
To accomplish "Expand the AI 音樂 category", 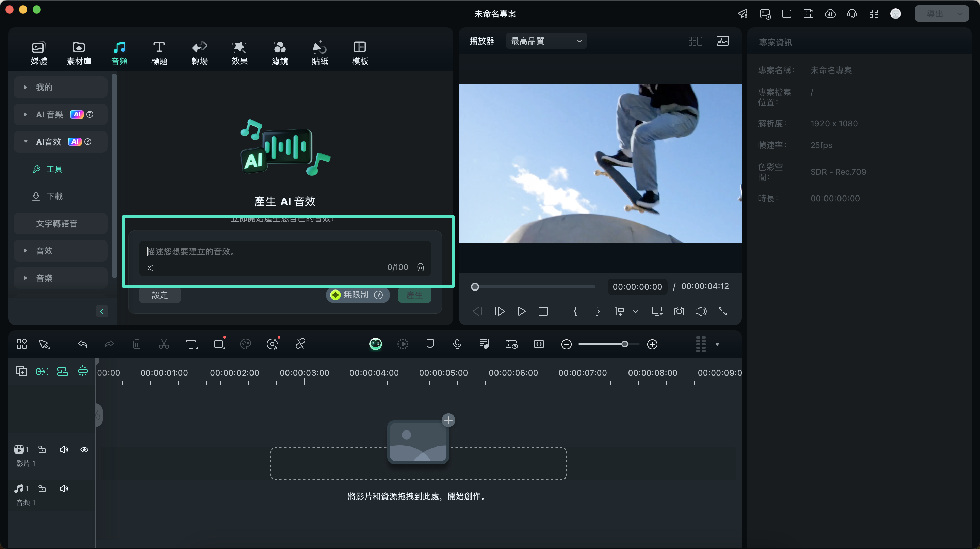I will point(61,114).
